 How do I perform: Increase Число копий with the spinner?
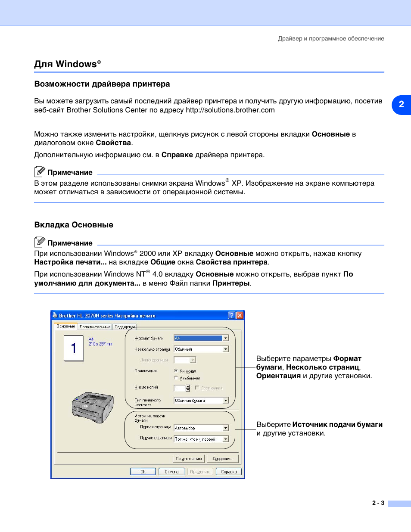click(x=188, y=386)
